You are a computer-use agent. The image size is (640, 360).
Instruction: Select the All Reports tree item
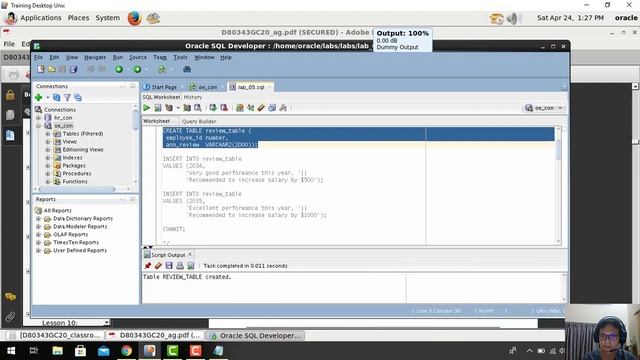(58, 211)
